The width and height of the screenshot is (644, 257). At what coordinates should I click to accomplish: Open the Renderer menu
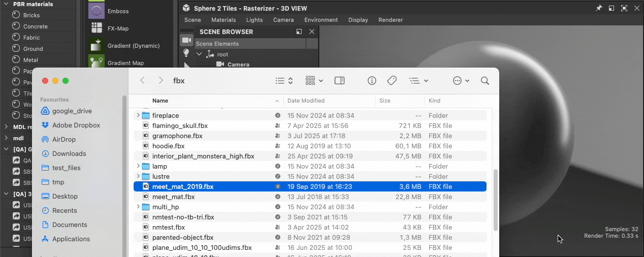tap(391, 20)
